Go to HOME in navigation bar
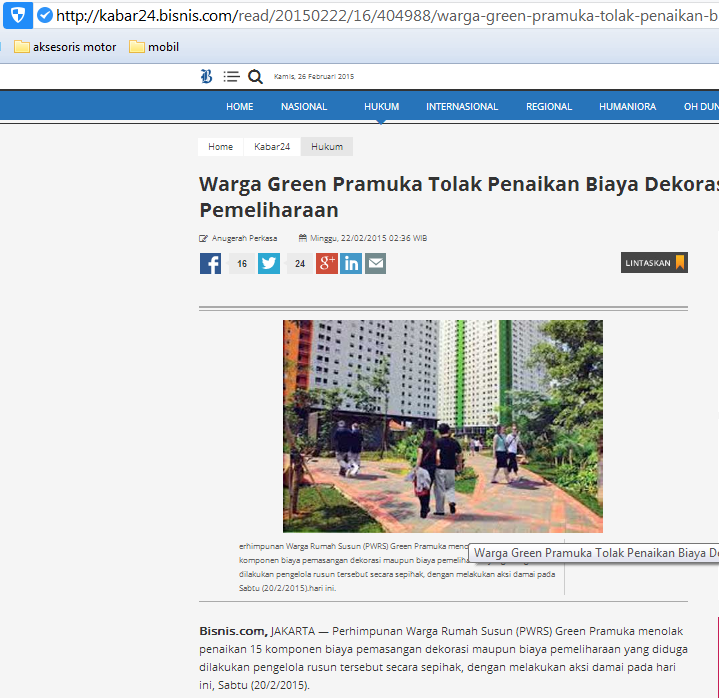 pos(239,106)
